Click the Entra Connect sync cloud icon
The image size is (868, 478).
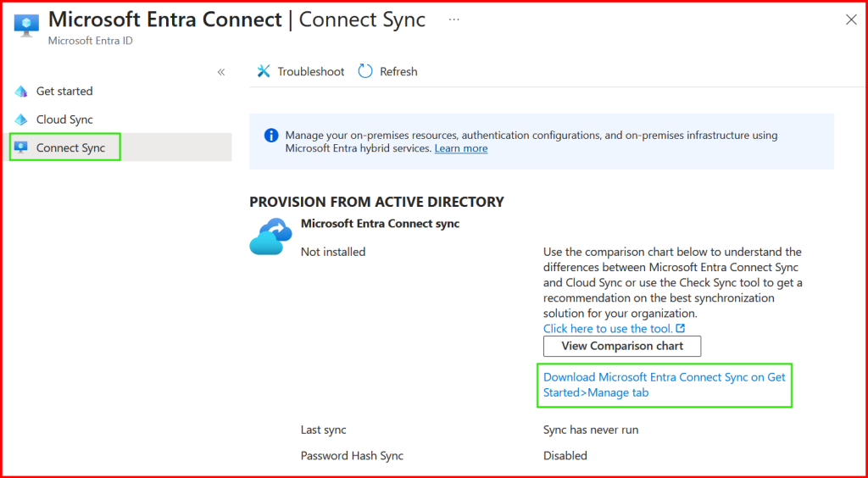point(270,237)
